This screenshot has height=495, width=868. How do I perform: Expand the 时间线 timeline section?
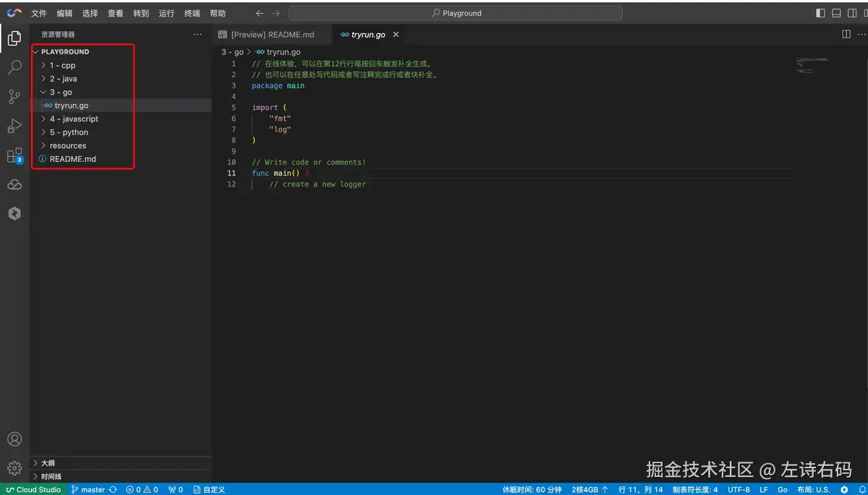[x=120, y=476]
